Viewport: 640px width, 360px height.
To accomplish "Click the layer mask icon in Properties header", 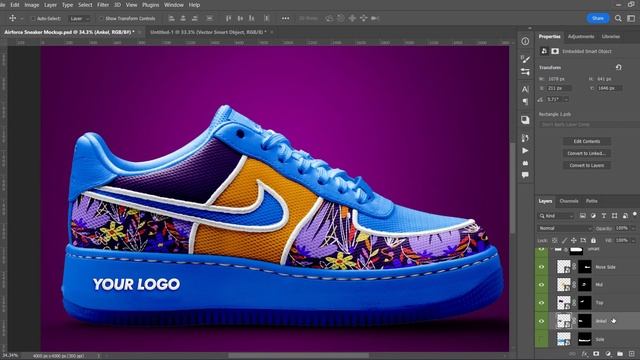I will [555, 51].
